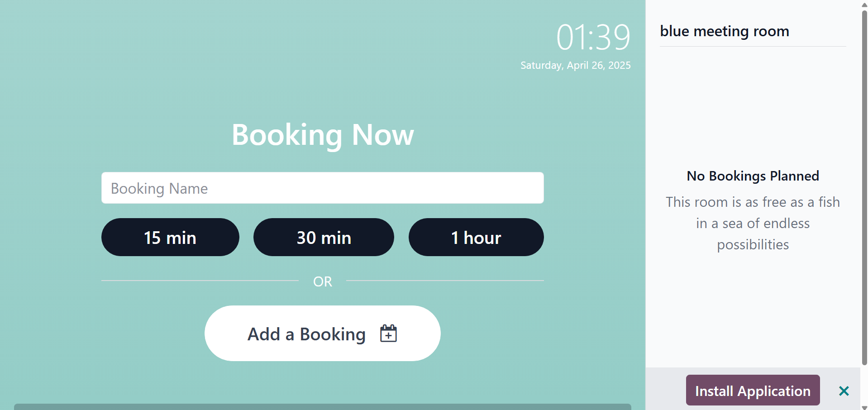868x410 pixels.
Task: Click the calendar-plus icon on Add a Booking
Action: pyautogui.click(x=388, y=334)
